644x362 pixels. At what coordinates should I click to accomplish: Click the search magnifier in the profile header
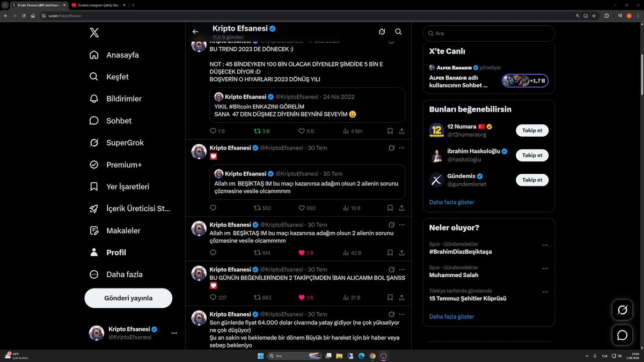click(x=398, y=32)
